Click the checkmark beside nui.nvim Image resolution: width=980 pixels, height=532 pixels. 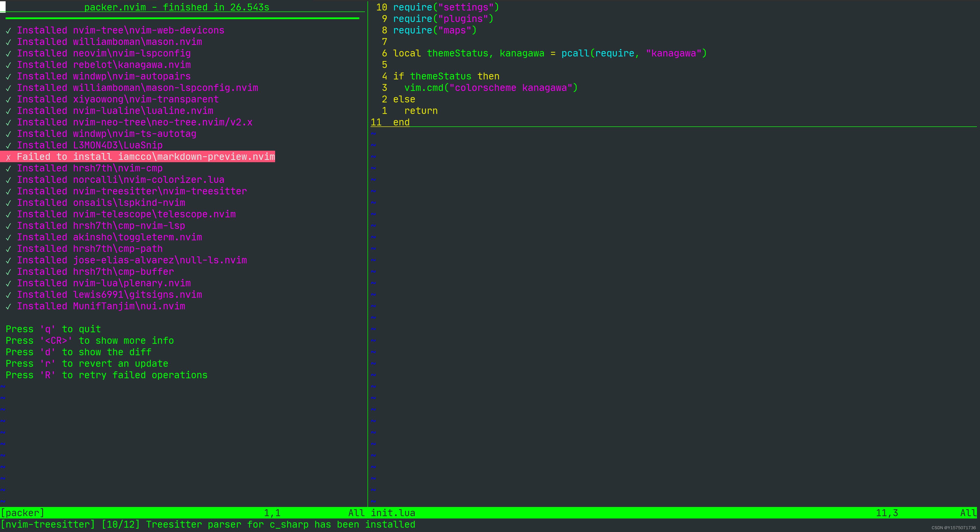8,306
